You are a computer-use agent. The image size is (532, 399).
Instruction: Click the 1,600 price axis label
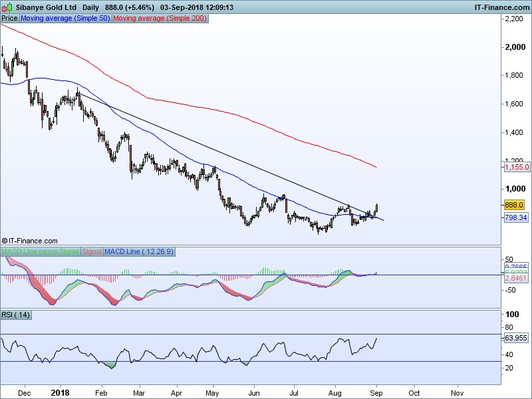coord(514,104)
